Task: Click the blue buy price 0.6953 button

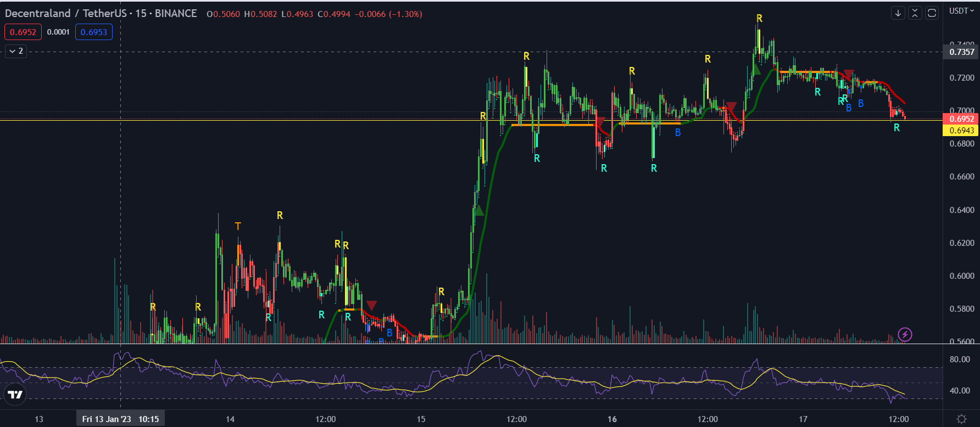Action: tap(94, 32)
